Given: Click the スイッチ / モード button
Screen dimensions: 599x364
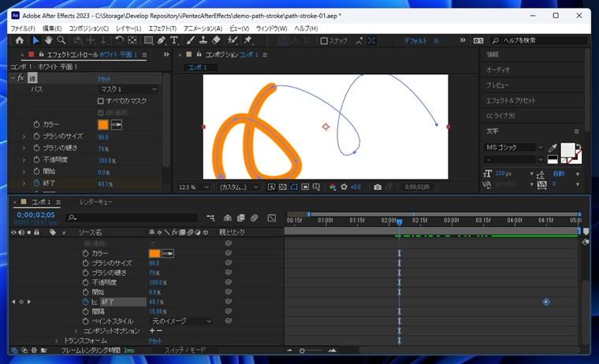Looking at the screenshot, I should tap(184, 350).
